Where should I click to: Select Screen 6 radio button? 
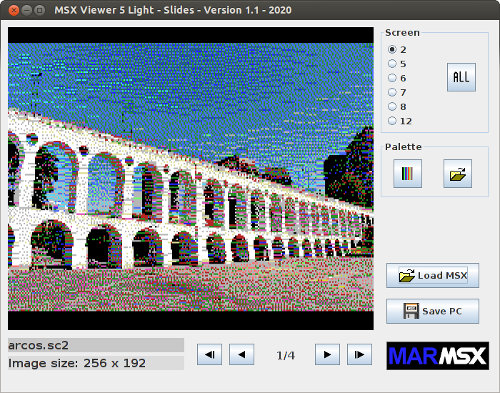pos(393,78)
